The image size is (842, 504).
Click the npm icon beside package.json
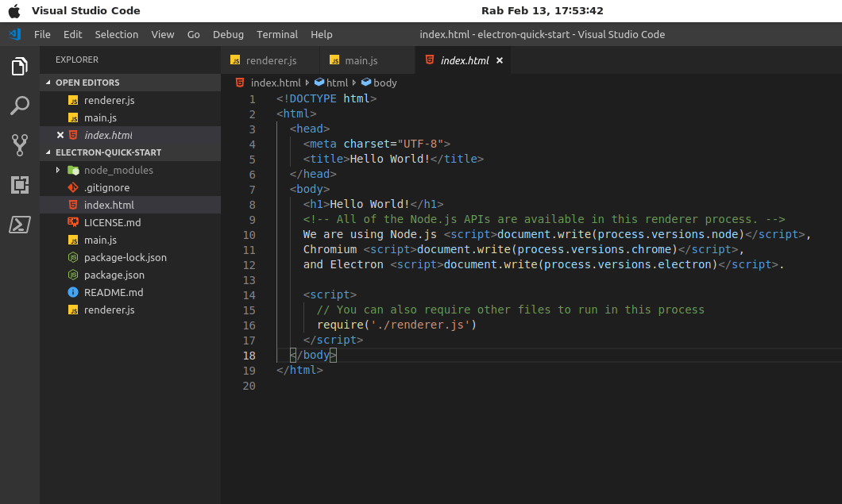tap(73, 275)
